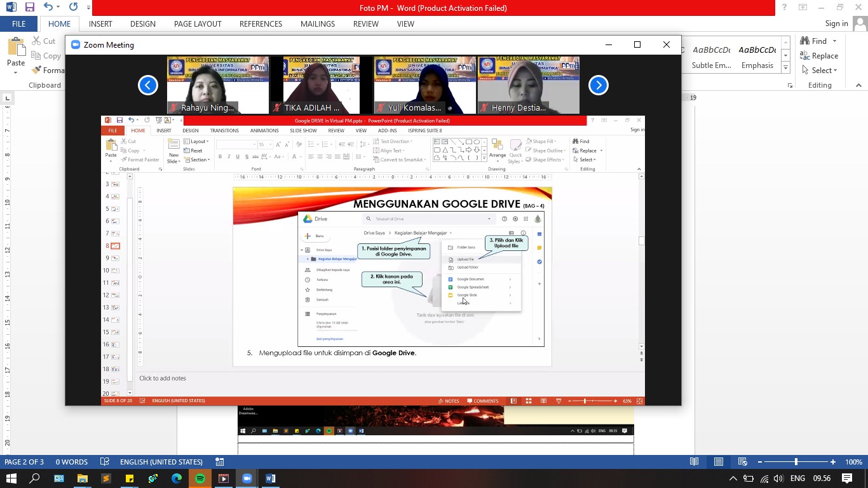The width and height of the screenshot is (868, 488).
Task: Cut the selection in Word
Action: pos(43,41)
